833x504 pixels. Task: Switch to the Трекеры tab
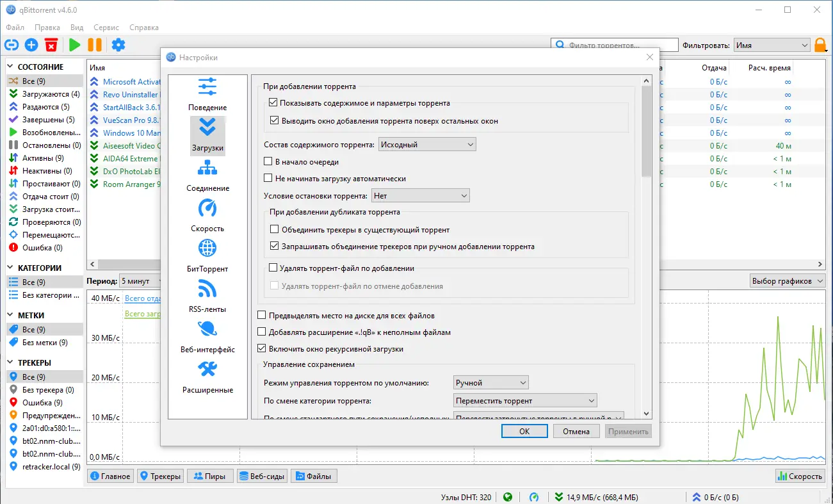click(x=160, y=476)
